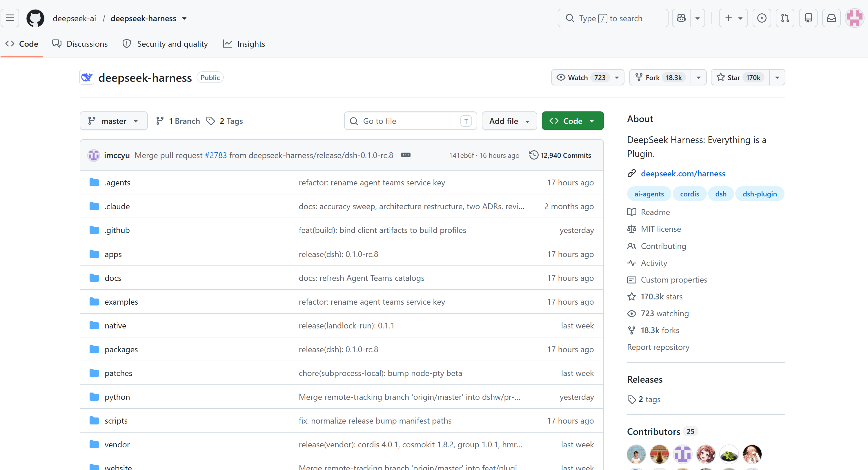View the 2 Tags list

click(224, 121)
